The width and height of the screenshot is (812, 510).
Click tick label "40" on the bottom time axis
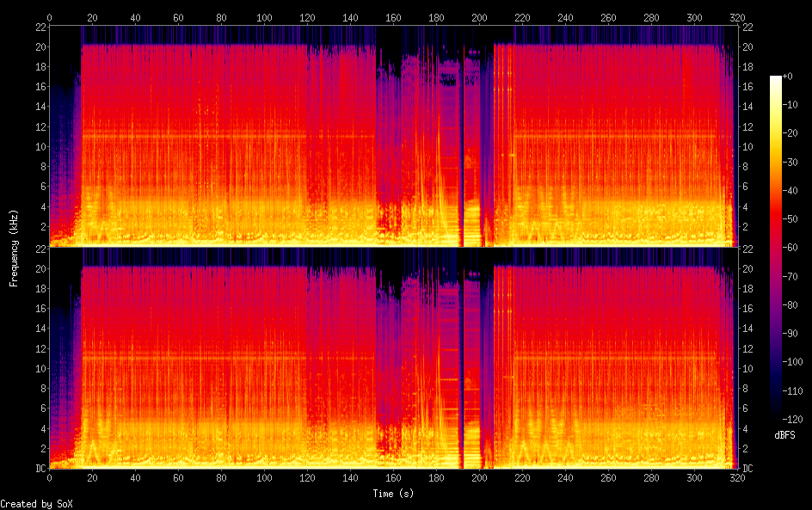pos(135,477)
